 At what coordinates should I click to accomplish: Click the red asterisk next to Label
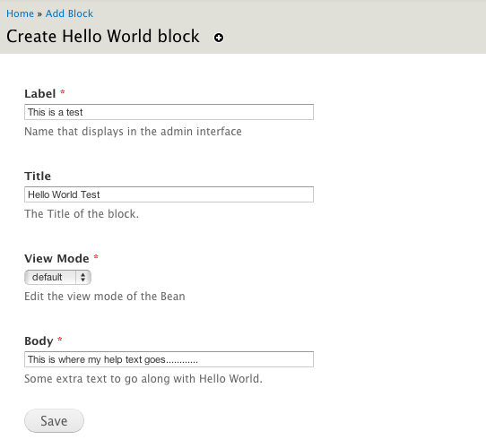(62, 92)
